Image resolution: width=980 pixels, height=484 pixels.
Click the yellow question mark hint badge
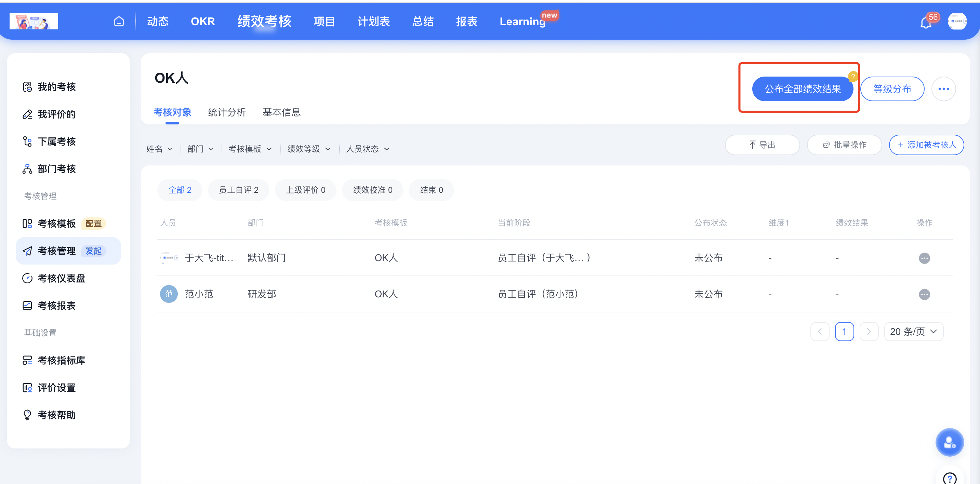tap(853, 77)
